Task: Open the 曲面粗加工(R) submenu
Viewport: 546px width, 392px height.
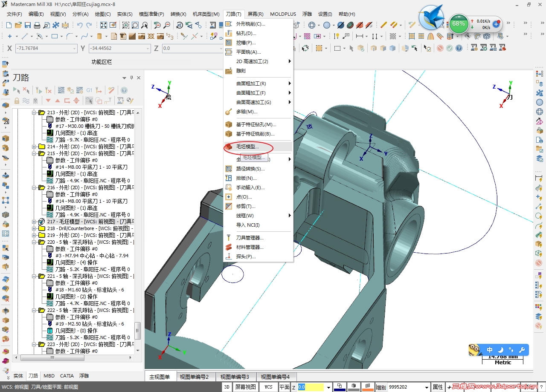Action: click(x=258, y=84)
